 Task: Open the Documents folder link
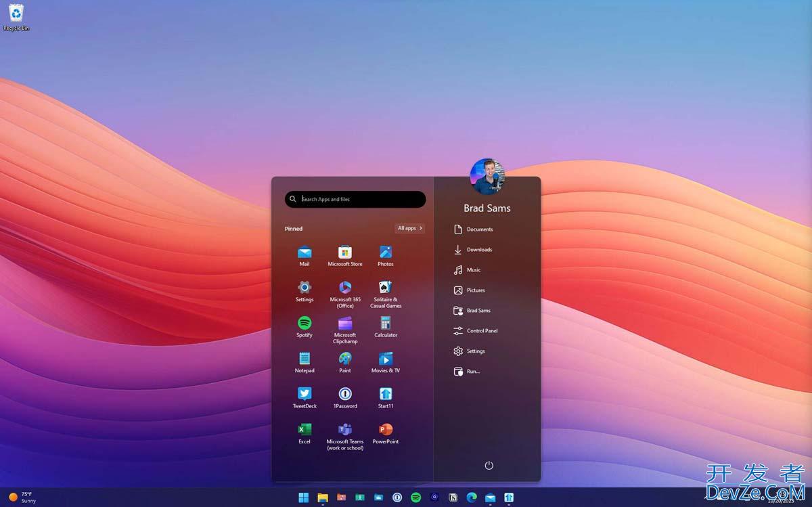pyautogui.click(x=474, y=229)
